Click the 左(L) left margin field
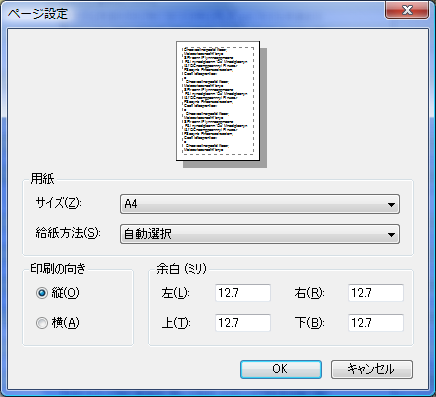This screenshot has width=436, height=397. (x=243, y=293)
